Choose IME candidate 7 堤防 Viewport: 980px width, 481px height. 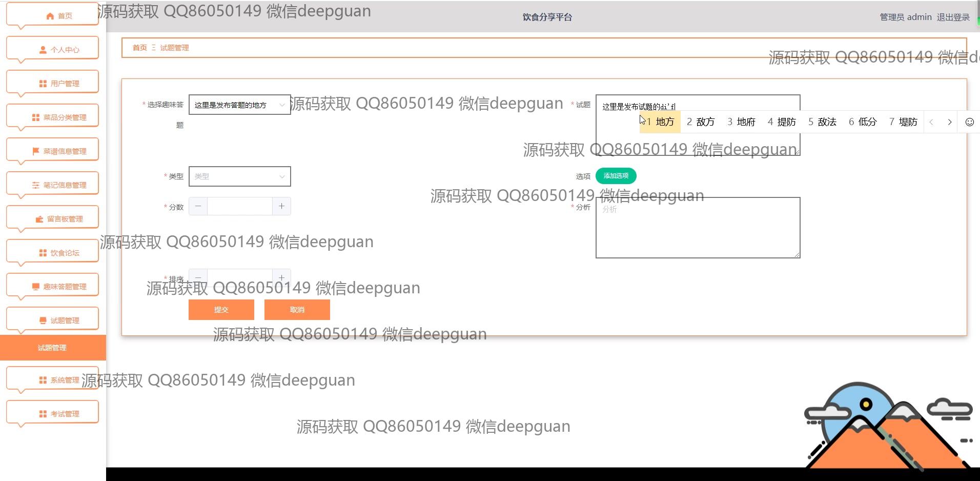pyautogui.click(x=903, y=122)
